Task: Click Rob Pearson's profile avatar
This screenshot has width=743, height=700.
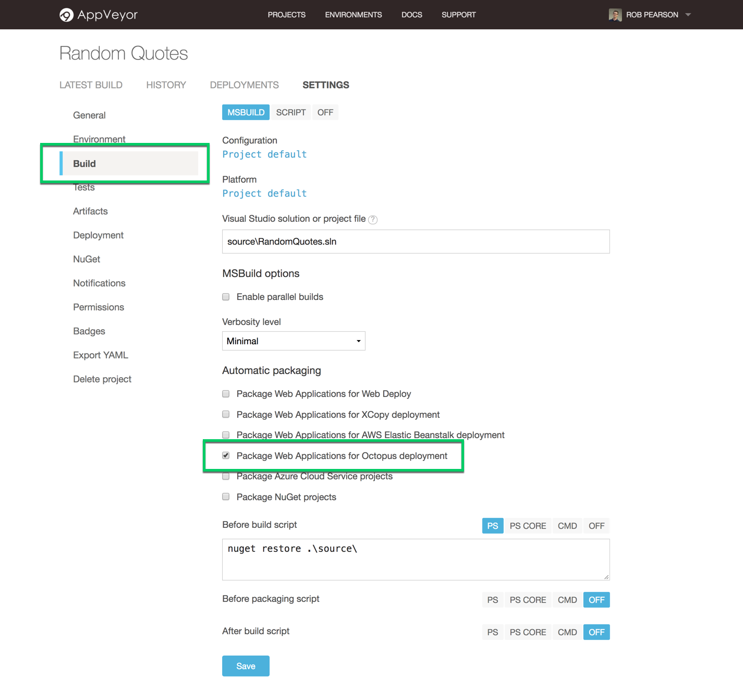Action: point(616,15)
